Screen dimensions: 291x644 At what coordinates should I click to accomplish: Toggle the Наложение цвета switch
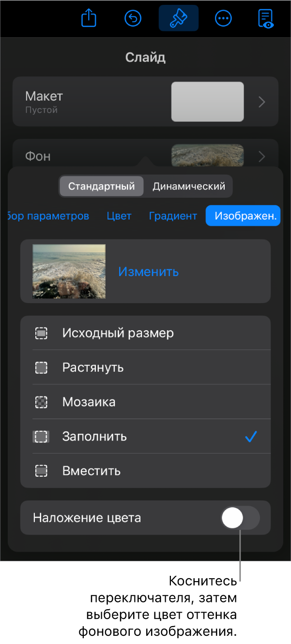click(240, 518)
